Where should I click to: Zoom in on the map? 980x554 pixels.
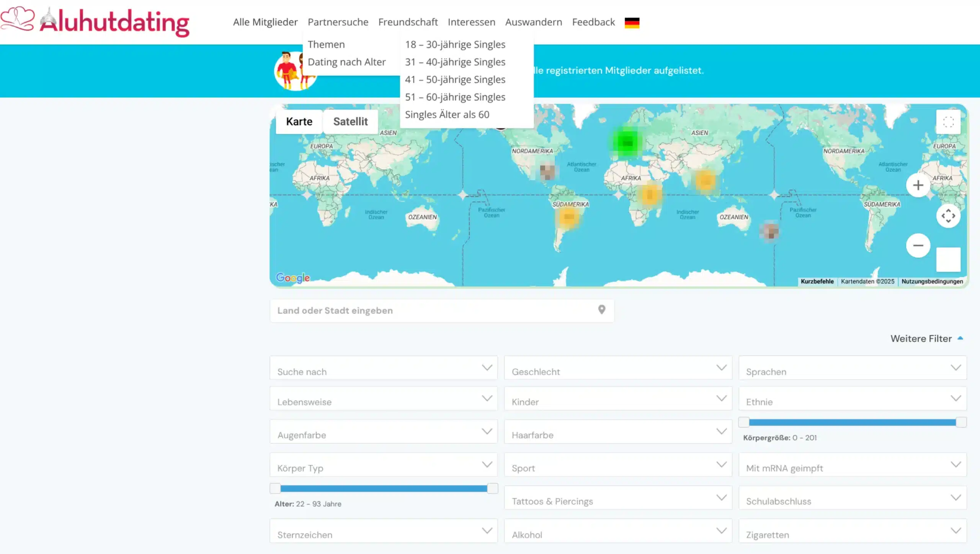click(918, 185)
